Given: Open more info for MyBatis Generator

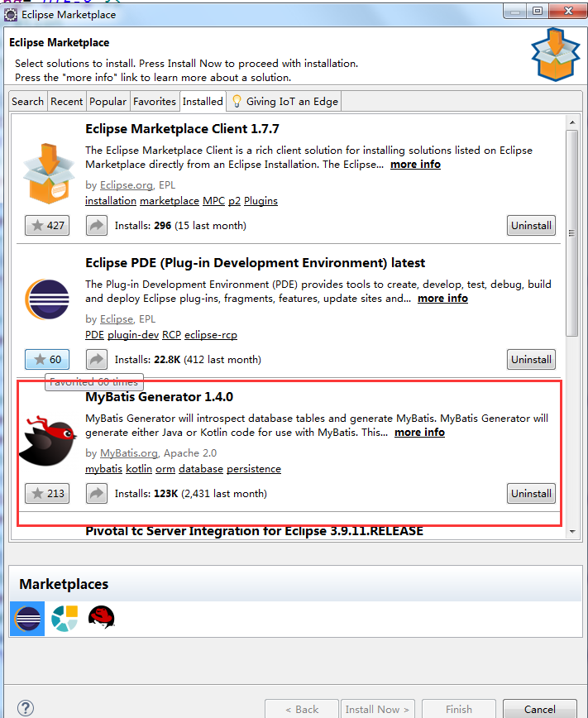Looking at the screenshot, I should (419, 433).
